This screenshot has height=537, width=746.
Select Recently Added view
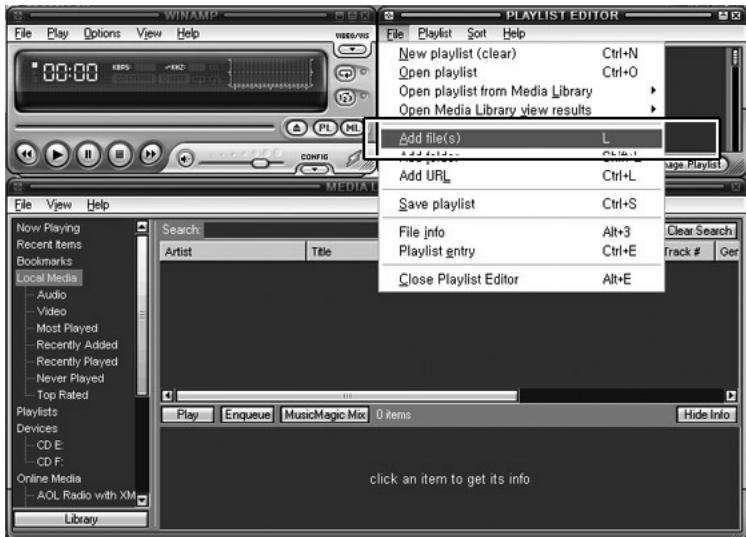77,345
